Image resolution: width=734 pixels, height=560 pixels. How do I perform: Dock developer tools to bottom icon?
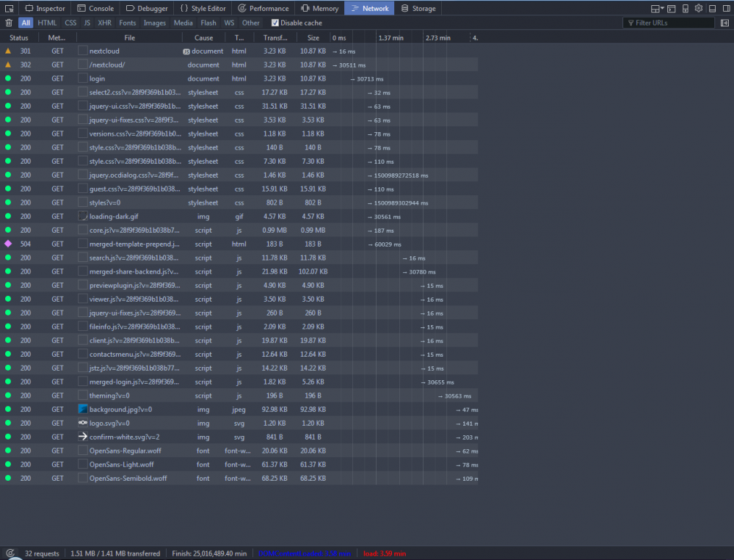coord(713,8)
